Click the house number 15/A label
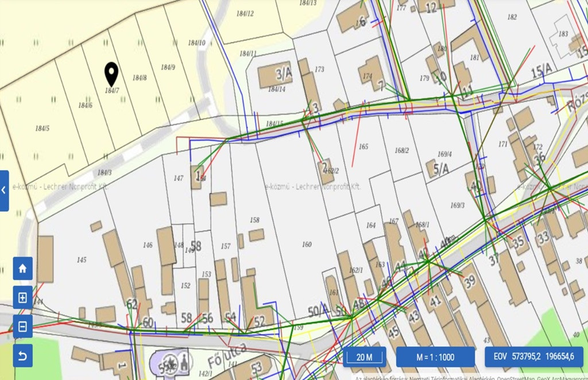This screenshot has height=380, width=588. (x=541, y=72)
